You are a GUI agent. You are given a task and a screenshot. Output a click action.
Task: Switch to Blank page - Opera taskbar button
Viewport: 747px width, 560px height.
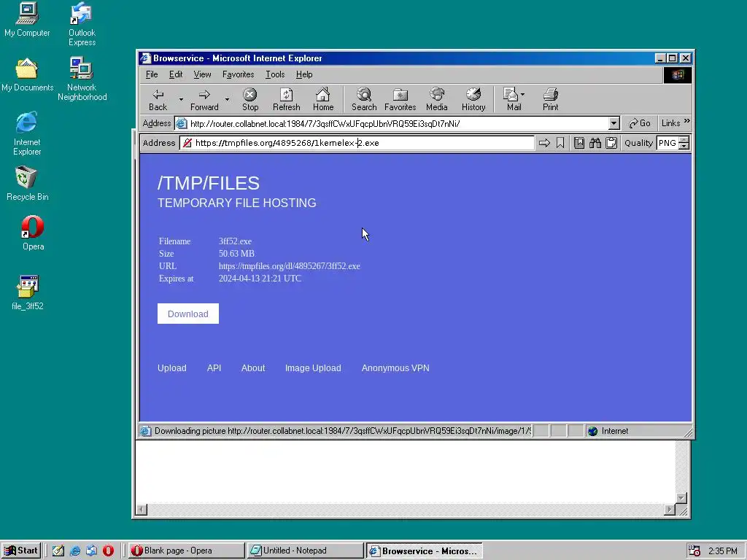pyautogui.click(x=186, y=551)
